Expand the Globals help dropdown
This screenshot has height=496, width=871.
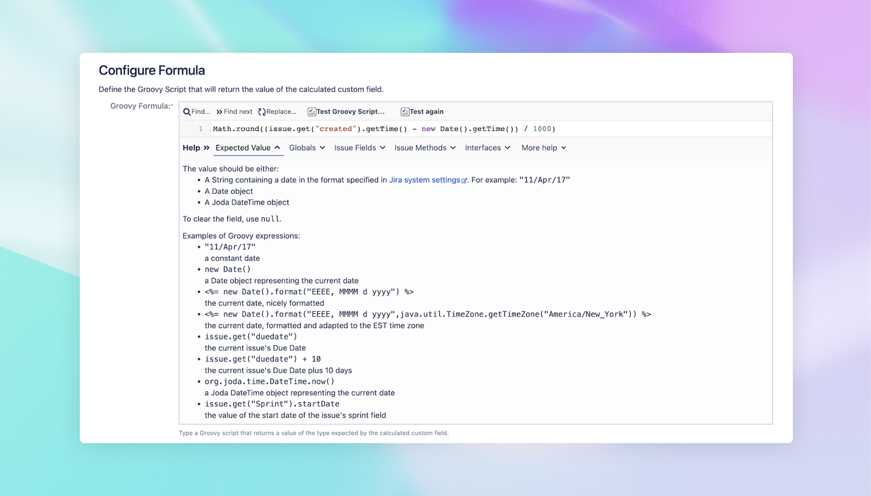click(x=307, y=148)
